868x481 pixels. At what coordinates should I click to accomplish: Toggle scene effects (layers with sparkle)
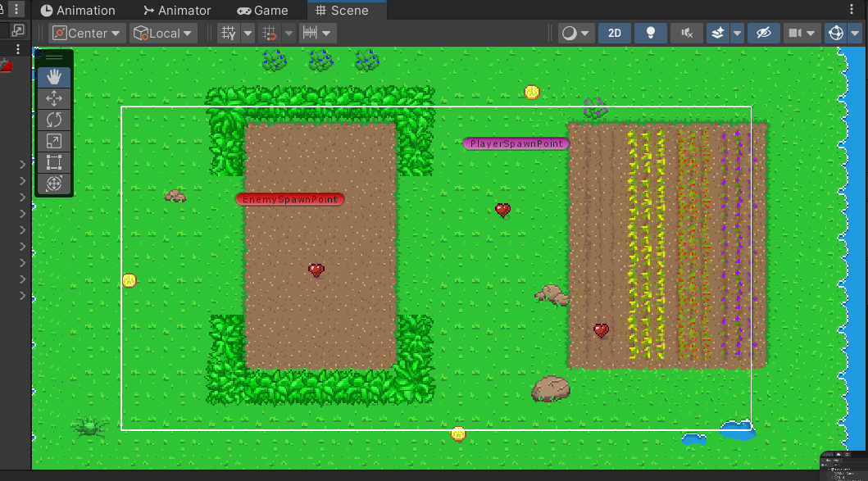718,34
